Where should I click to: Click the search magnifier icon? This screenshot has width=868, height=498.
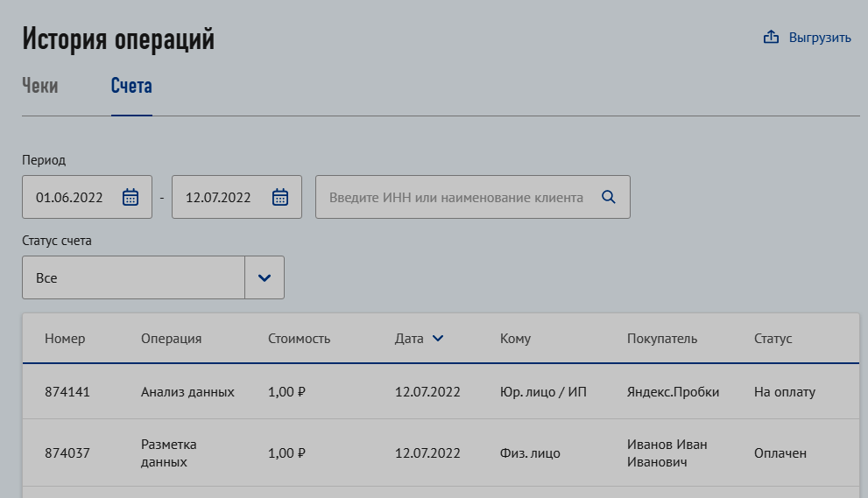[x=609, y=197]
